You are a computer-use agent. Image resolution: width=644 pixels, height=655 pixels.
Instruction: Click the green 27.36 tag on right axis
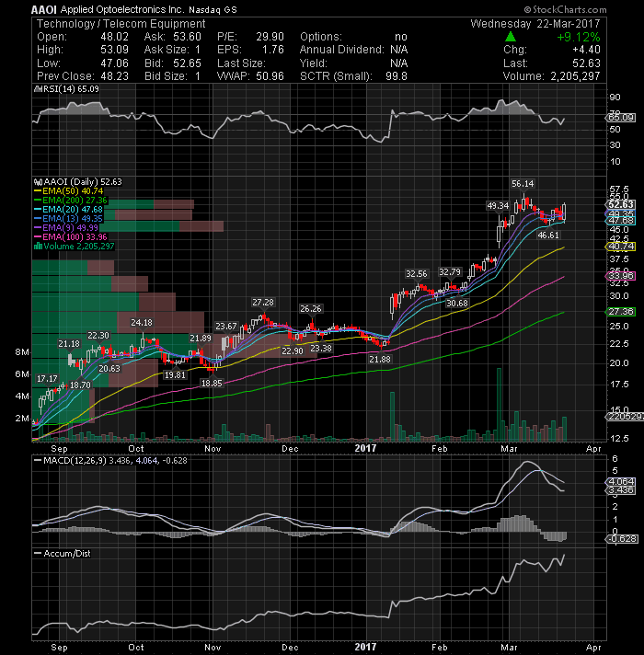click(x=620, y=312)
